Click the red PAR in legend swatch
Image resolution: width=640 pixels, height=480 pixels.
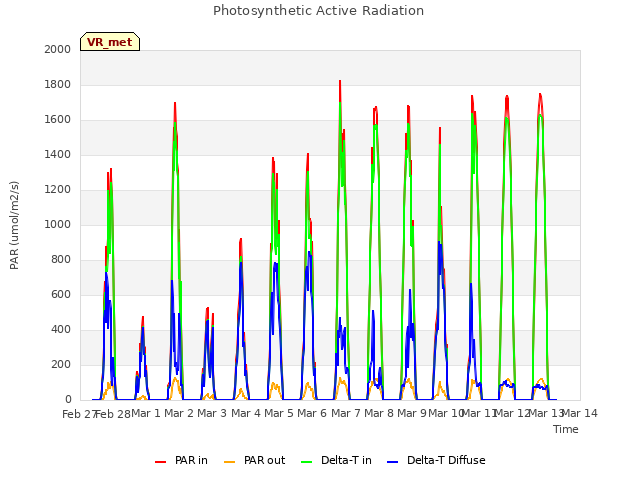pyautogui.click(x=160, y=462)
